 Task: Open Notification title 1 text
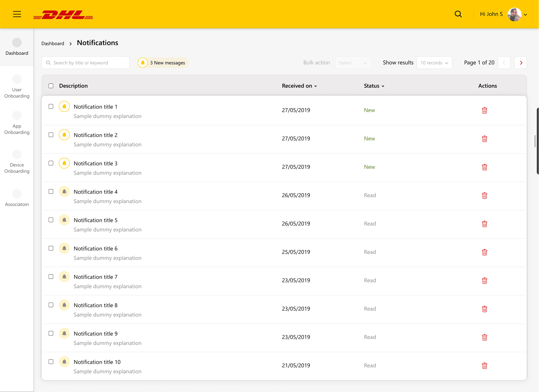point(95,107)
